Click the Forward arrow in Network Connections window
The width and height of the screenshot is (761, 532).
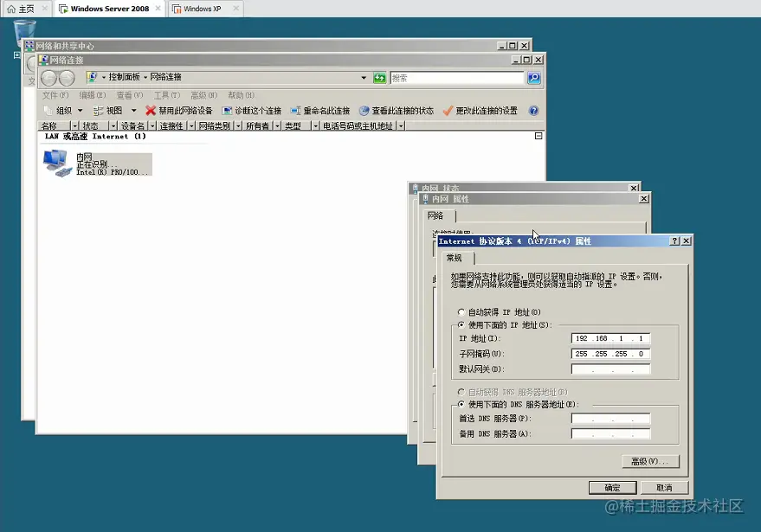[67, 78]
